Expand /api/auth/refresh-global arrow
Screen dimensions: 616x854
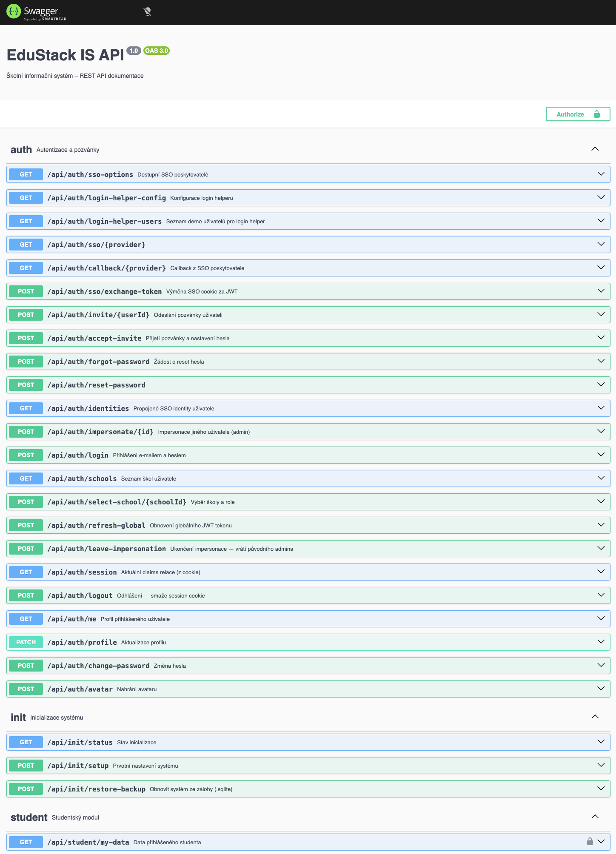pos(601,525)
